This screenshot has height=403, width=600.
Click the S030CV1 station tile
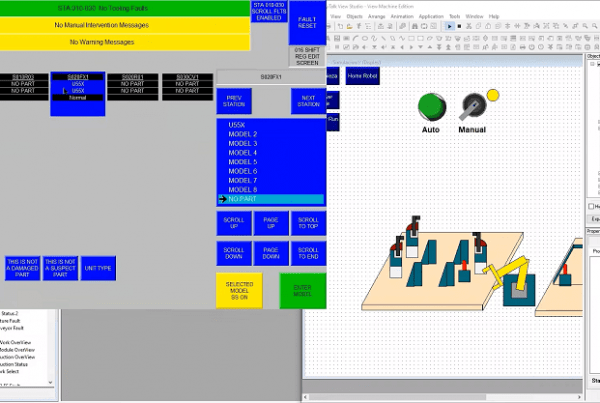tap(187, 87)
